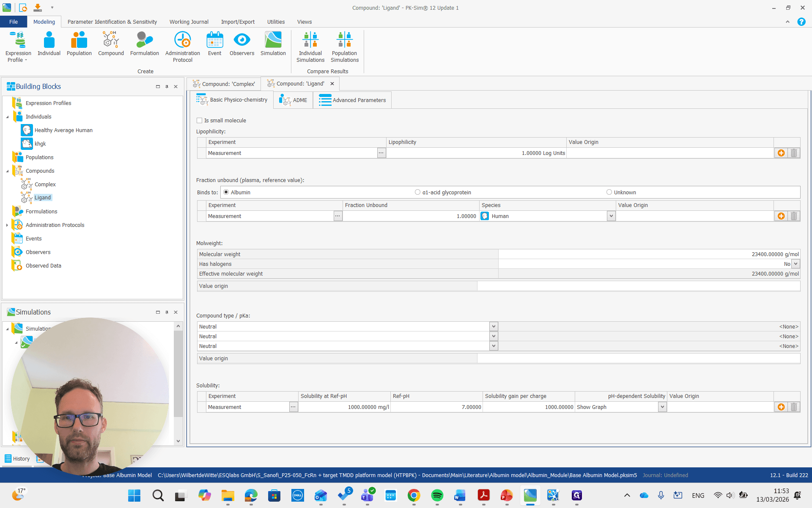Viewport: 812px width, 508px height.
Task: Select the Albumin binding option
Action: pyautogui.click(x=226, y=192)
